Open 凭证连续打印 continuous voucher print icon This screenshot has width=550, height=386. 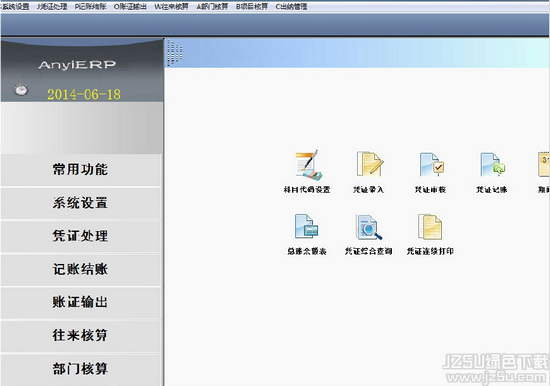pyautogui.click(x=430, y=227)
